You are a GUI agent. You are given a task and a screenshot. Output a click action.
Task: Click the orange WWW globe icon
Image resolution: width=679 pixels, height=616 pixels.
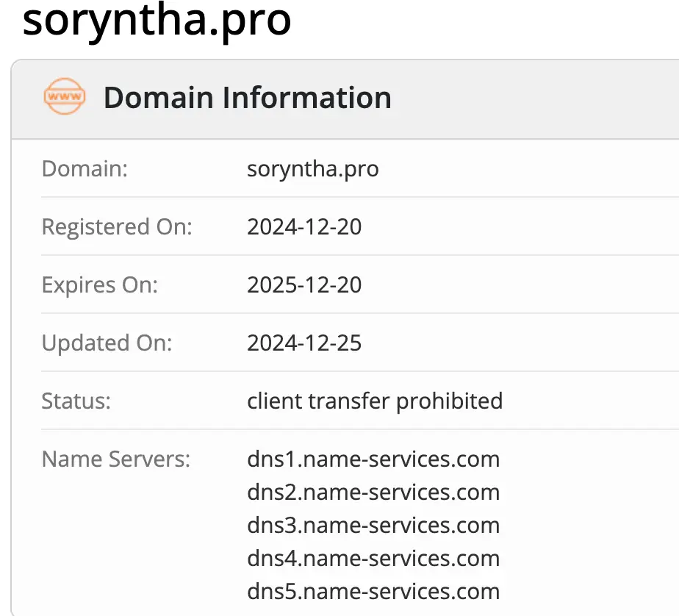(x=65, y=98)
